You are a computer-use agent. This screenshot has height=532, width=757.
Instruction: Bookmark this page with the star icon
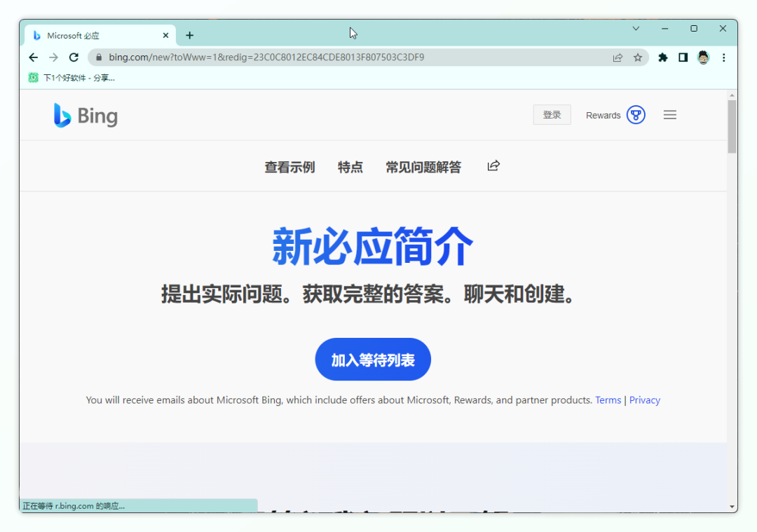(x=638, y=57)
